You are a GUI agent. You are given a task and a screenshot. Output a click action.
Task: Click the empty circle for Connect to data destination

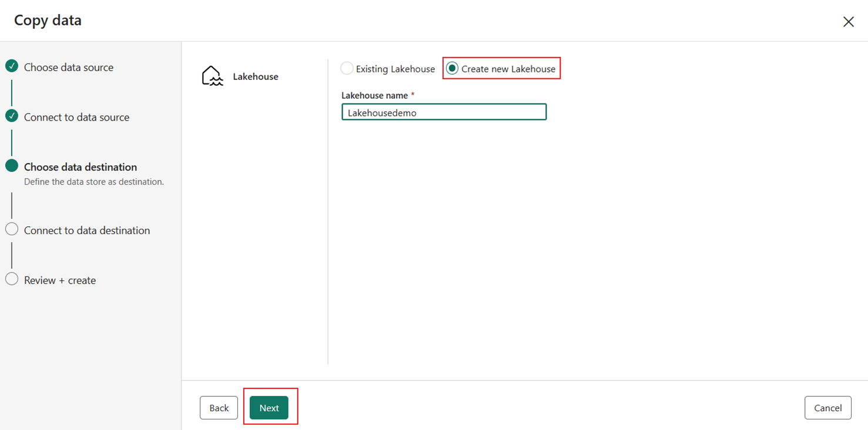[12, 229]
